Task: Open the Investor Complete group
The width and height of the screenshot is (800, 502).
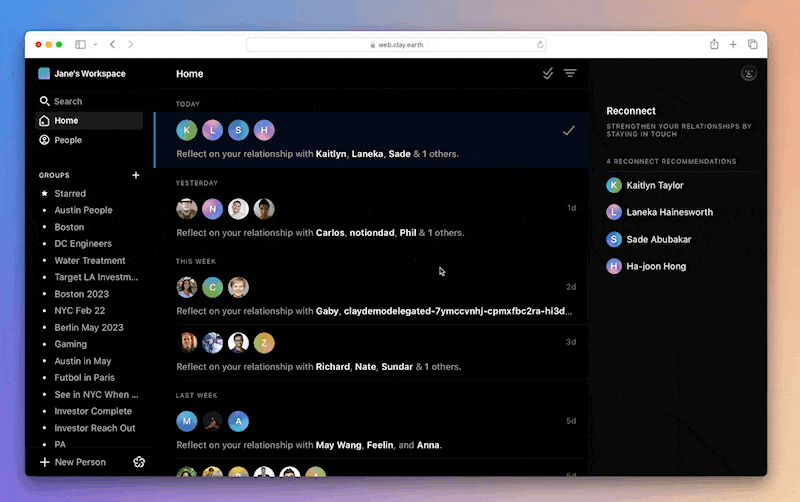Action: [x=93, y=411]
